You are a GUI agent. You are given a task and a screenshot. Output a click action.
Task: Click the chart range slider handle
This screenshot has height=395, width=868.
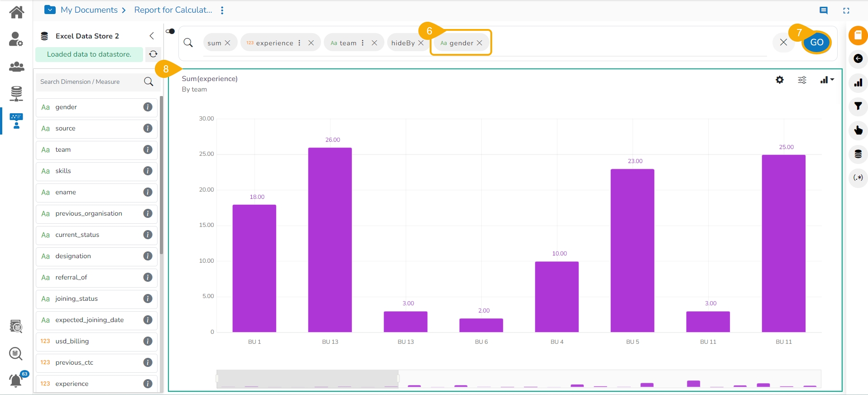coord(398,379)
